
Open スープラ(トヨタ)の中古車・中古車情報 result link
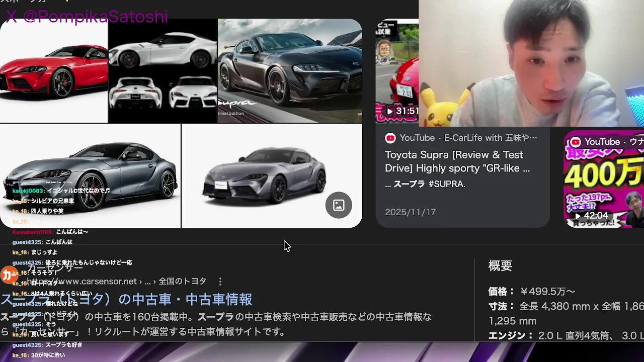click(x=126, y=300)
